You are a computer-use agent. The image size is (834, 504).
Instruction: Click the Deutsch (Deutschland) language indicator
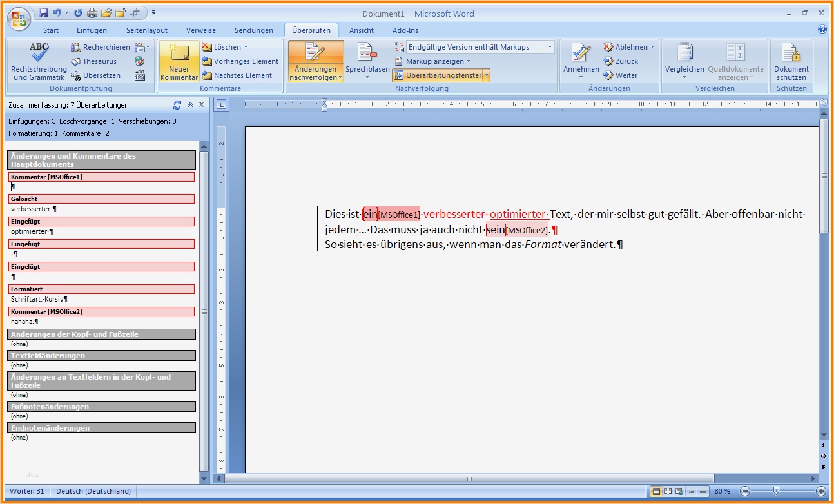pos(93,491)
